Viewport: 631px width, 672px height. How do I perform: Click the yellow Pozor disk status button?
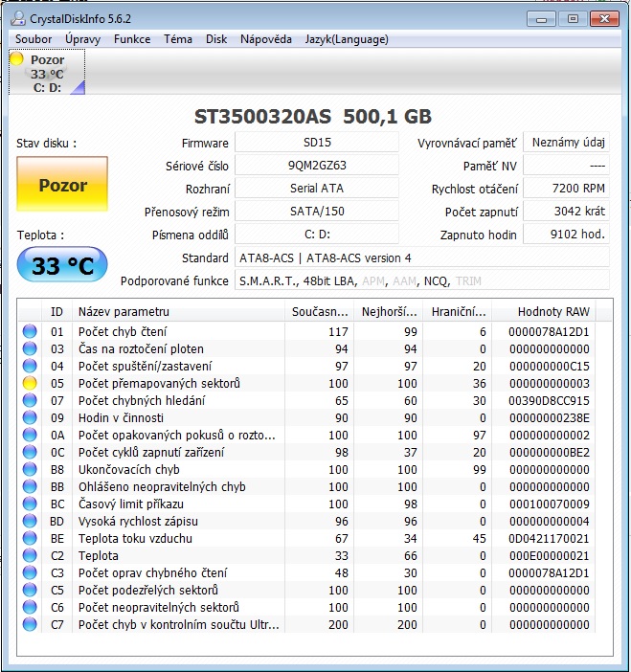pos(62,184)
